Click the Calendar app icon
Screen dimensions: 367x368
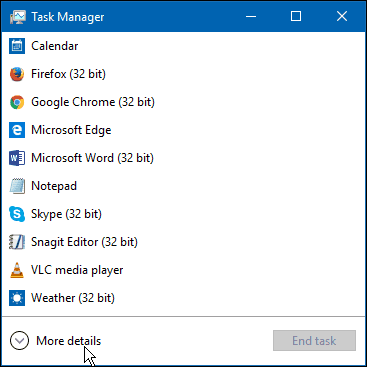[x=17, y=46]
